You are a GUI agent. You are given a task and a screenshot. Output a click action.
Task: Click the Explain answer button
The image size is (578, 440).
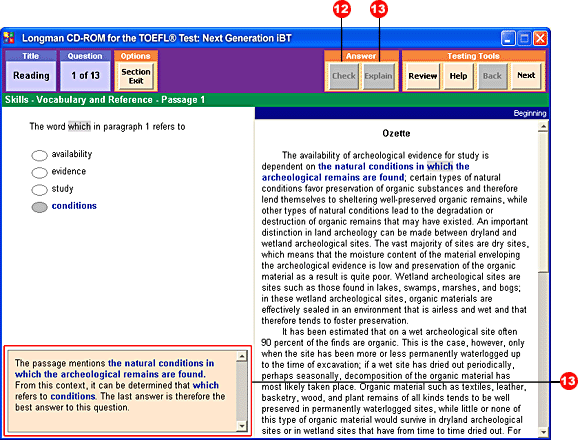click(378, 76)
